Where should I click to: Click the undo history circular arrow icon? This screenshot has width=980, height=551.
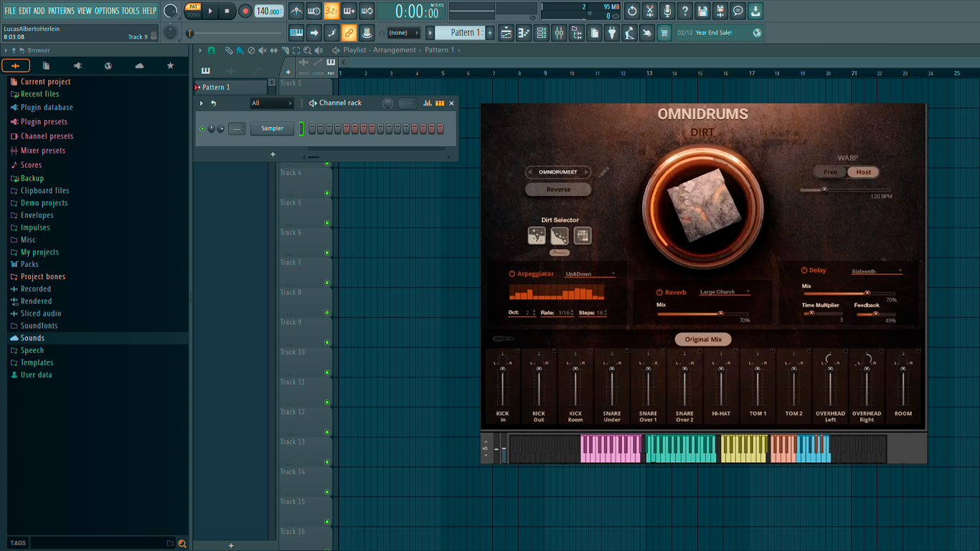(x=632, y=11)
